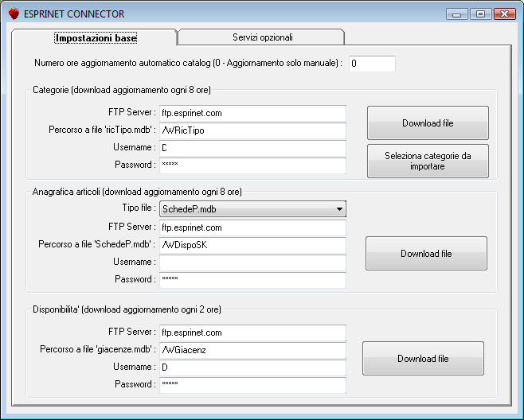Click the Download file button in Categorie

(428, 122)
